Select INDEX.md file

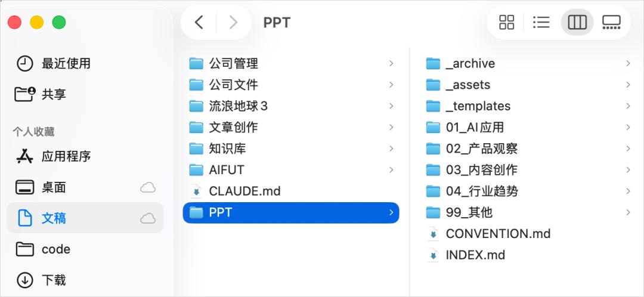tap(475, 255)
